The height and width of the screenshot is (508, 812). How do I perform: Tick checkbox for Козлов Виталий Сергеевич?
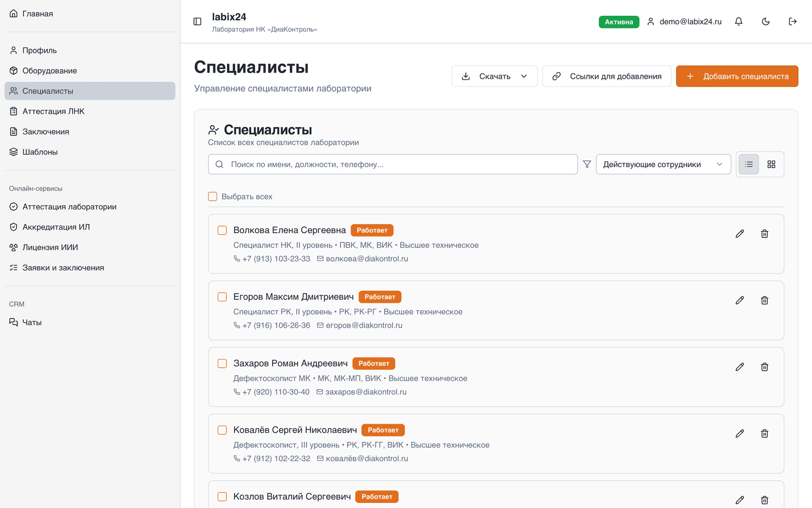(x=222, y=496)
